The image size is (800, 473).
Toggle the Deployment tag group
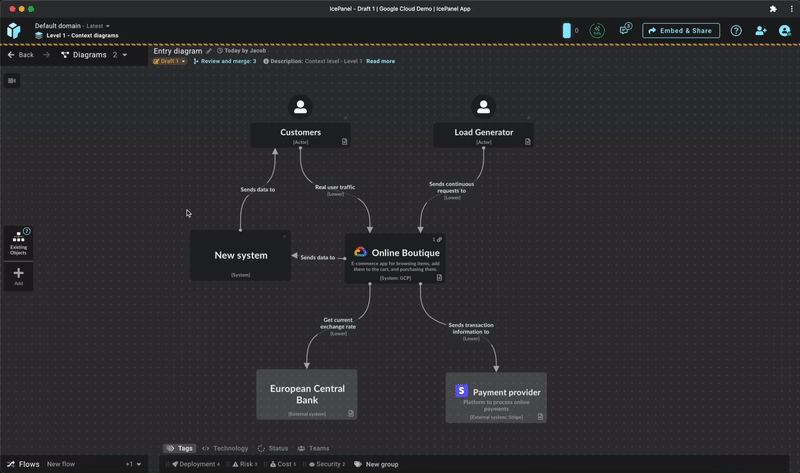coord(195,464)
